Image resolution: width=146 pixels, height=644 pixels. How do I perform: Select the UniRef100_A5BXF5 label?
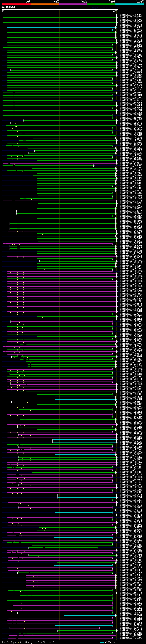pyautogui.click(x=131, y=42)
